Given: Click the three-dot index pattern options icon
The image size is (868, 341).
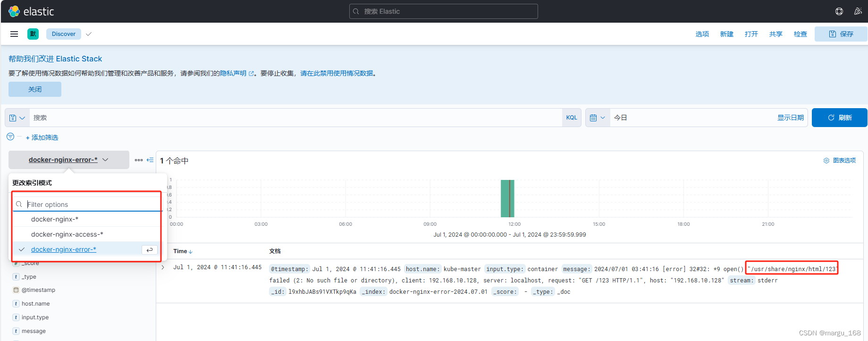Looking at the screenshot, I should coord(139,160).
